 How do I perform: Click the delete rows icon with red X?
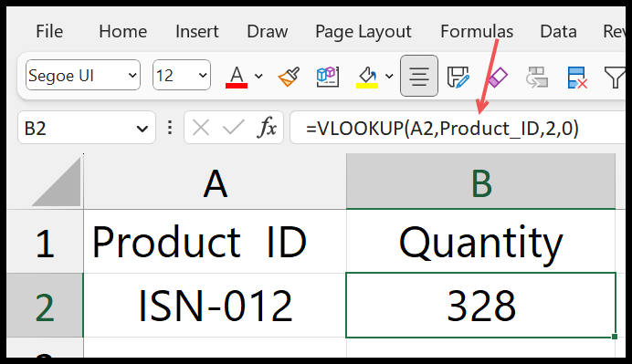[x=576, y=78]
